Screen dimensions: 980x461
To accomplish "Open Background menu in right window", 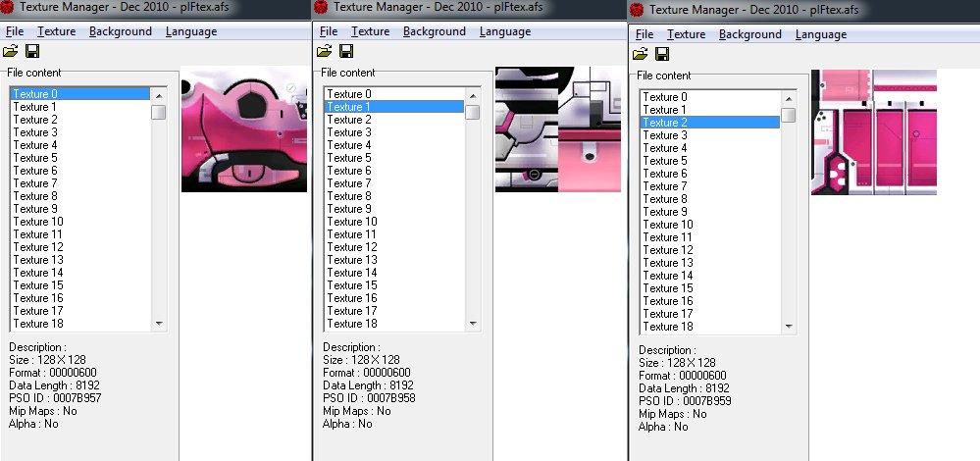I will (x=750, y=34).
